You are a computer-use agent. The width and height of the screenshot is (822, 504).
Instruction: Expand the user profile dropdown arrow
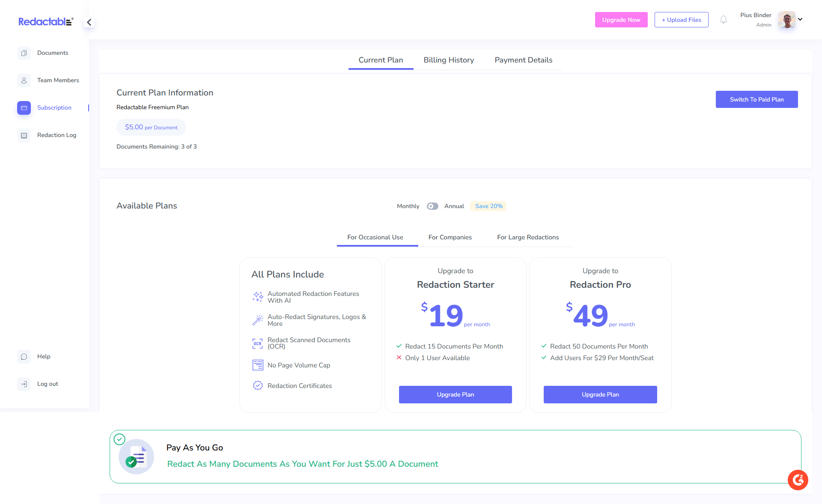tap(800, 19)
